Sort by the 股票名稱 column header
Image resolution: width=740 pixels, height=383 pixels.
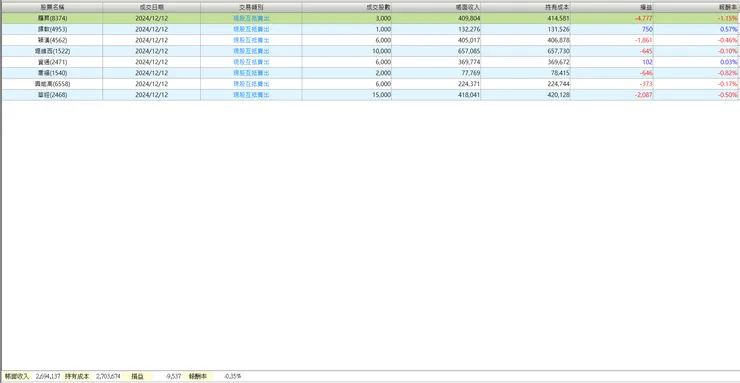(52, 8)
